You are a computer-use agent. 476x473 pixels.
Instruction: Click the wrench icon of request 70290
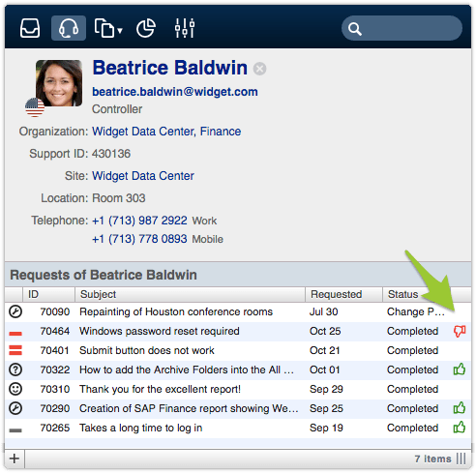pos(15,408)
